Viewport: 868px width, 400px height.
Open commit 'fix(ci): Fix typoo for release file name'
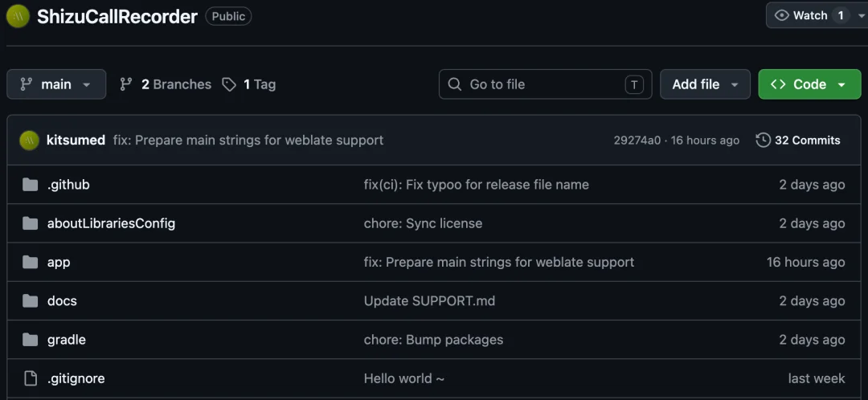click(477, 185)
